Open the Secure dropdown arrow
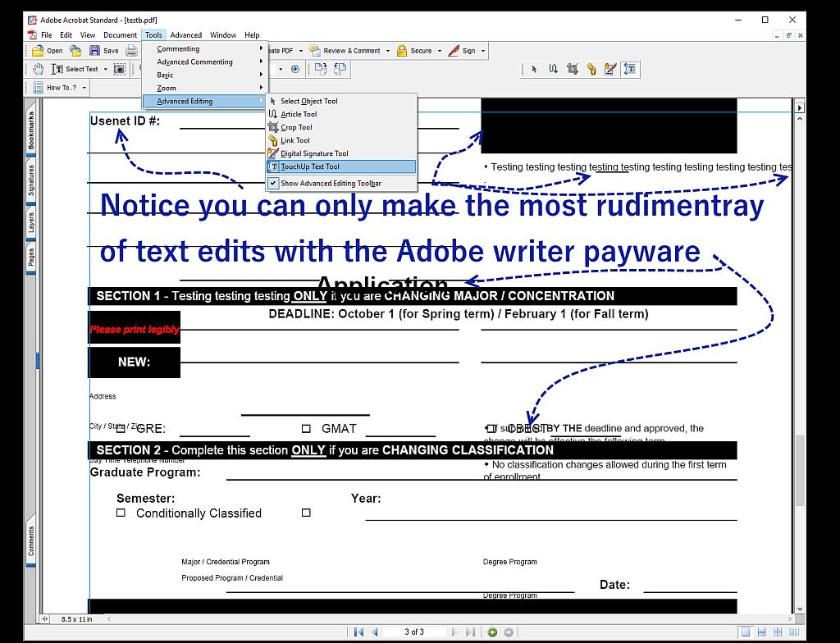Screen dimensions: 840x643 click(x=440, y=51)
